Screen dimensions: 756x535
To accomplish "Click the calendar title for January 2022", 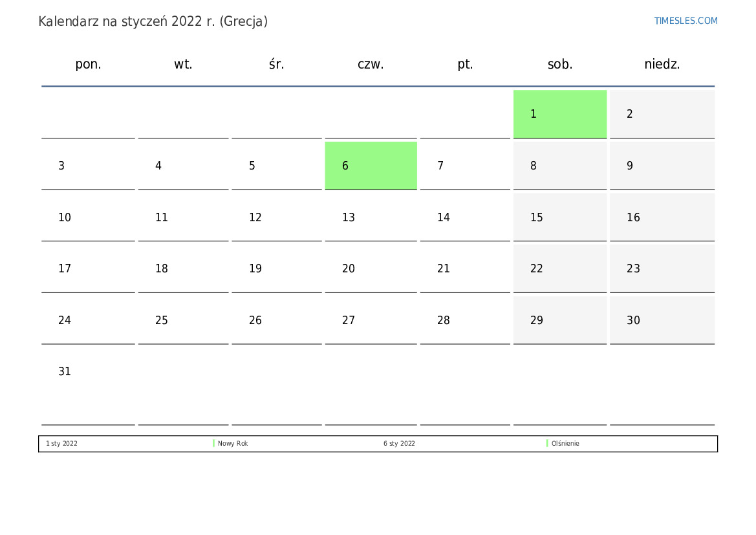I will [x=153, y=21].
